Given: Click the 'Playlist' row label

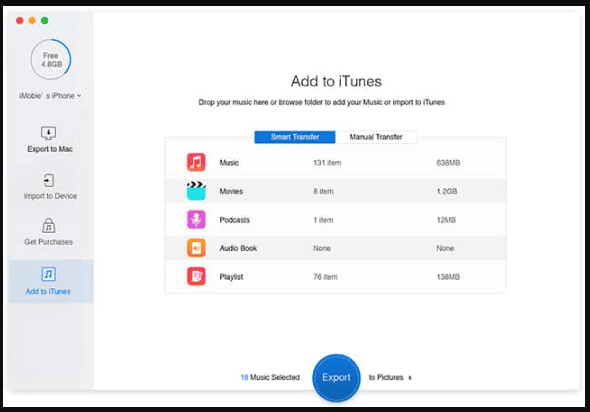Looking at the screenshot, I should point(231,277).
